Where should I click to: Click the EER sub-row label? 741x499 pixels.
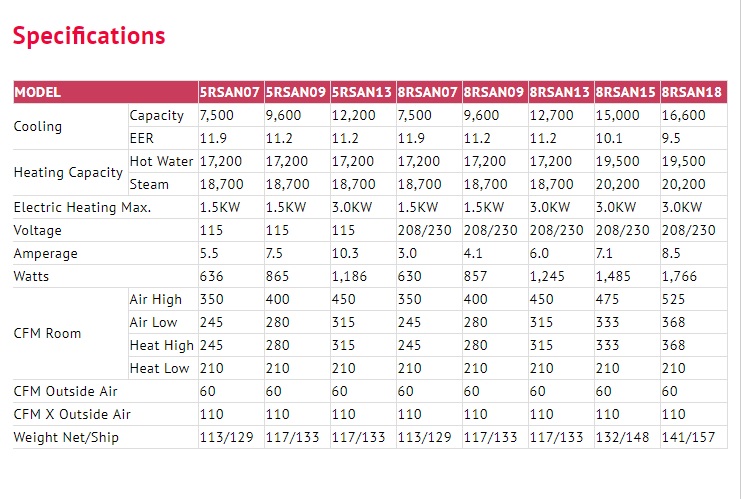141,138
